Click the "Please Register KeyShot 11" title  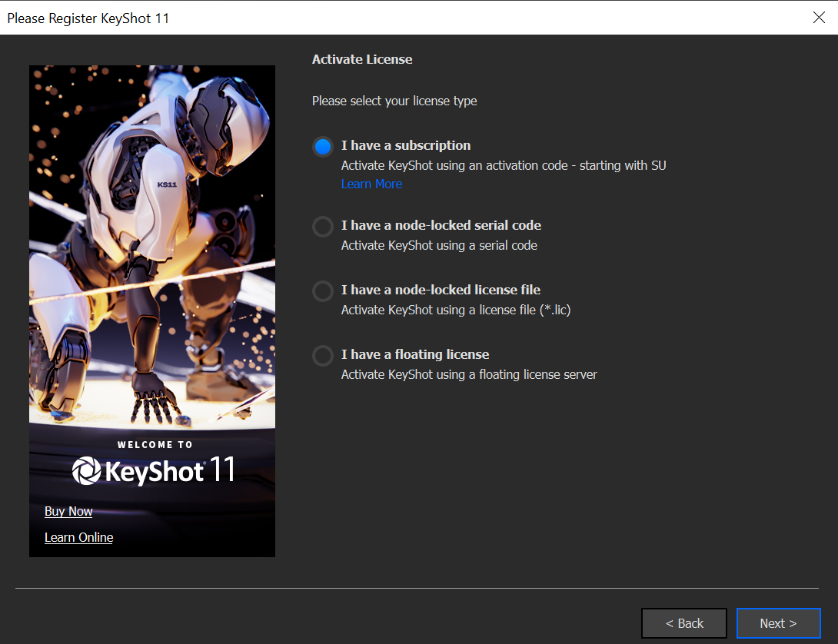88,18
